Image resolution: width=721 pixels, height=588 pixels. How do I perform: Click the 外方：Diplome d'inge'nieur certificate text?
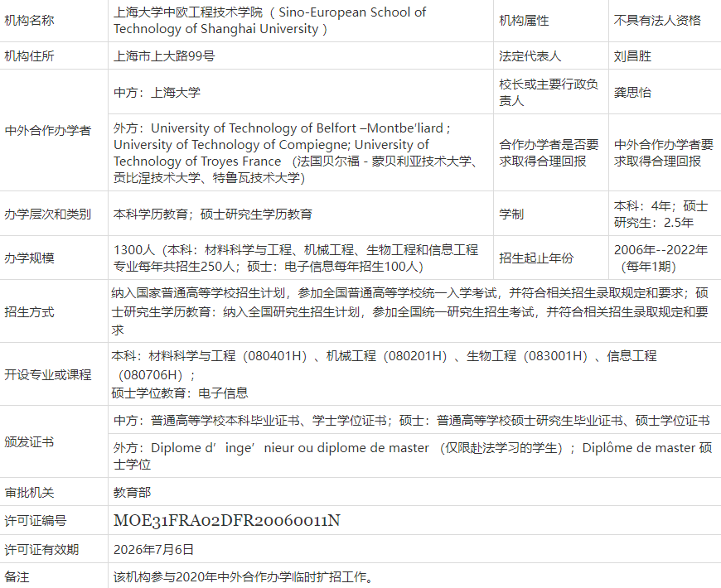click(413, 456)
